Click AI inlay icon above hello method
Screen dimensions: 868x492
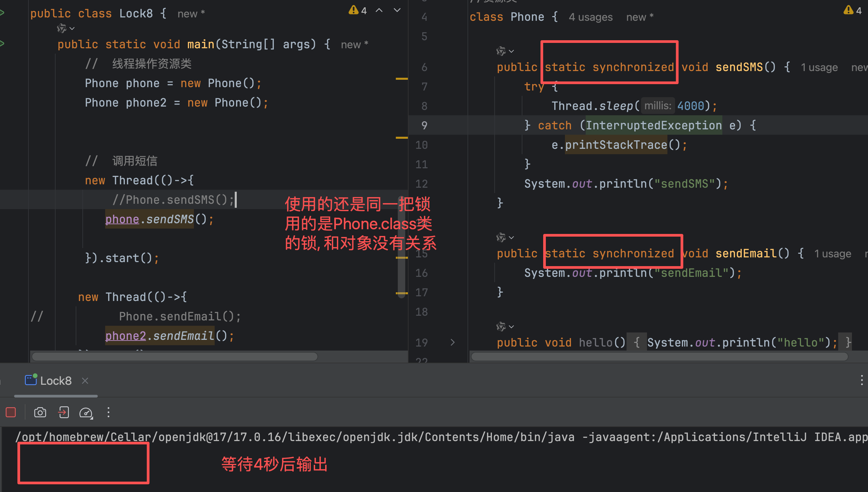click(x=501, y=327)
